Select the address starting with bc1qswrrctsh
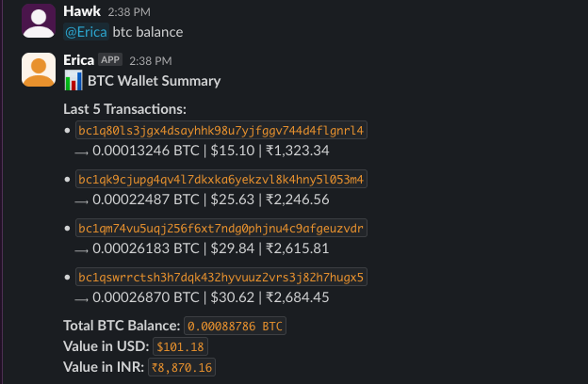This screenshot has width=588, height=384. [x=221, y=278]
